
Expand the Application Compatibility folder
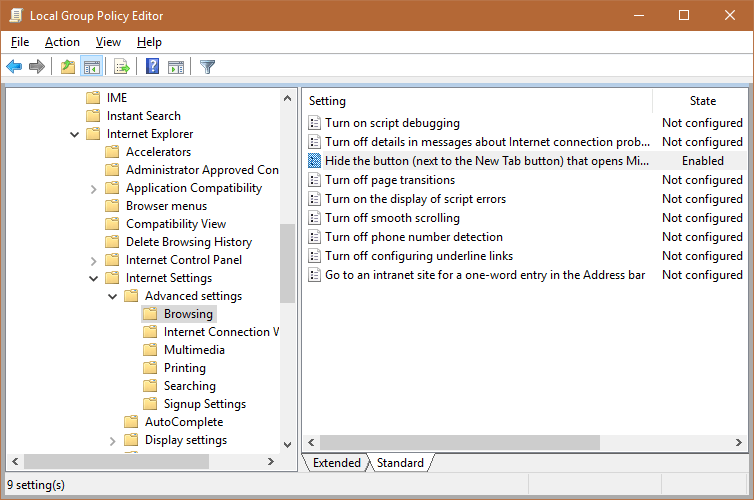click(94, 188)
